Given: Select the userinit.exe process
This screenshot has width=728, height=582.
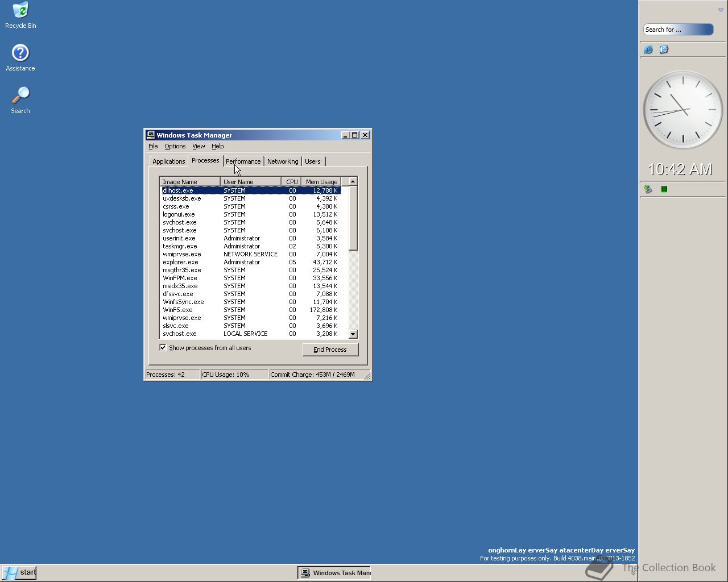Looking at the screenshot, I should (250, 238).
